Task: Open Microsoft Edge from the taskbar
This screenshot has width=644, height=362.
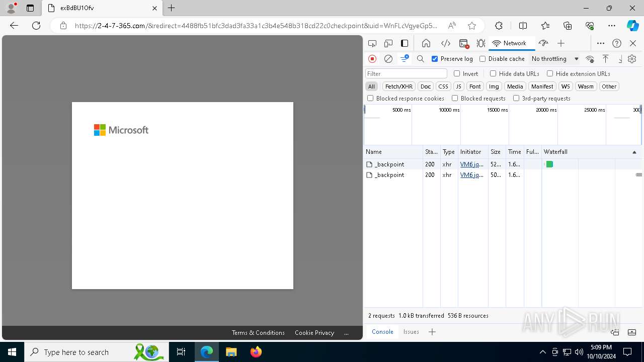Action: [207, 352]
